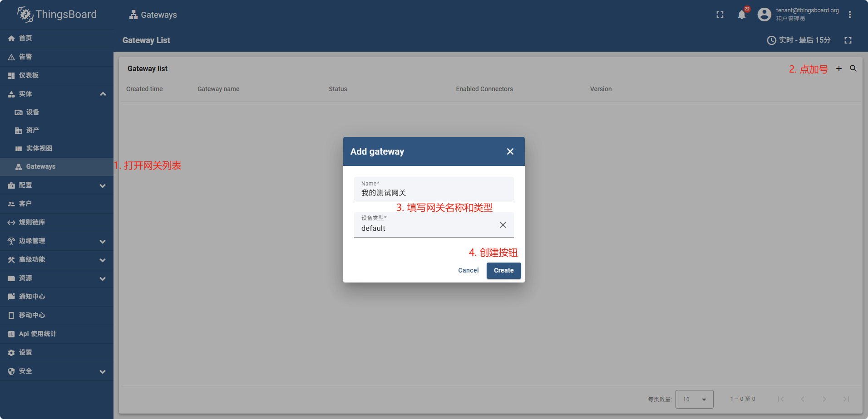The image size is (868, 419).
Task: Open the user account avatar icon
Action: pyautogui.click(x=764, y=15)
